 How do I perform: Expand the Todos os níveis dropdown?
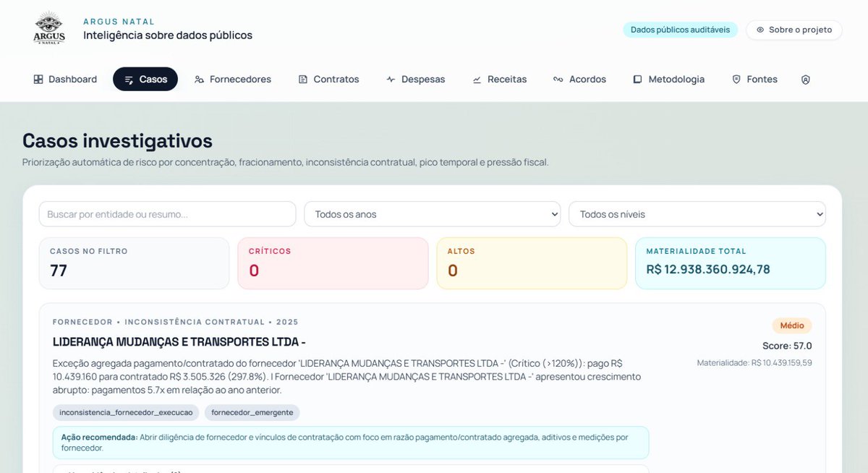(x=697, y=214)
